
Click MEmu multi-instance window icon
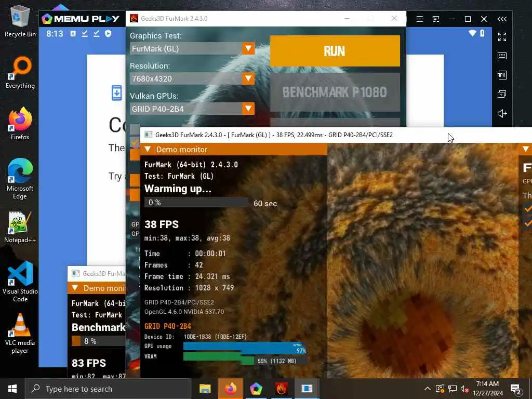[502, 94]
